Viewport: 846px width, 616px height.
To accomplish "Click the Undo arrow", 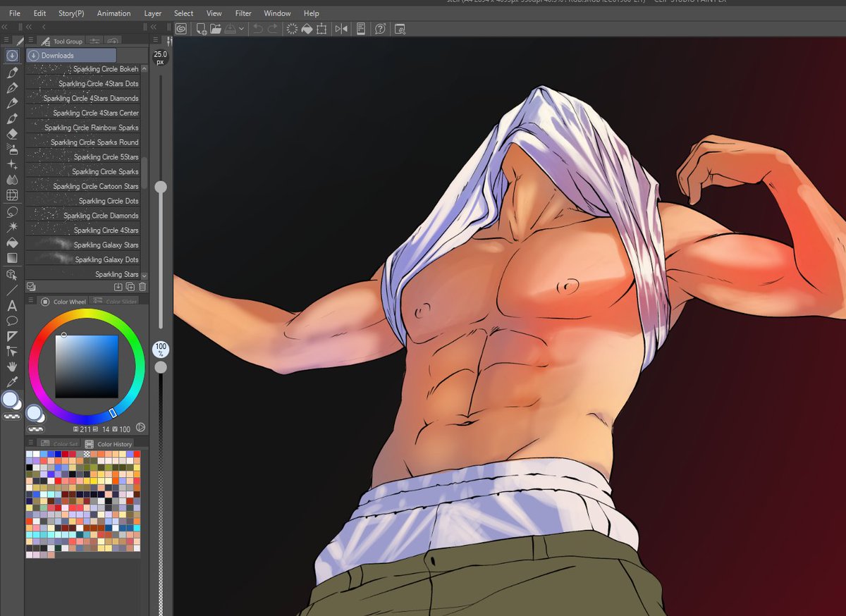I will coord(258,29).
